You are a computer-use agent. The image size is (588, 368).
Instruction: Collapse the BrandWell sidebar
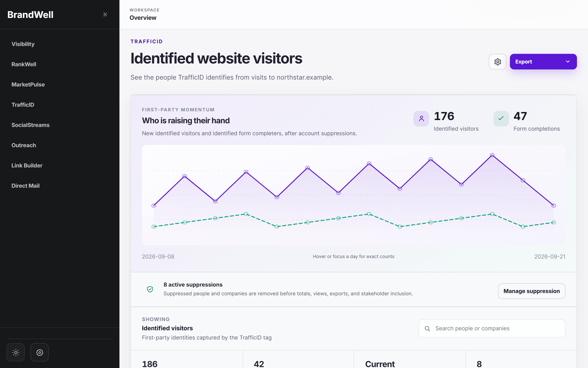[105, 14]
